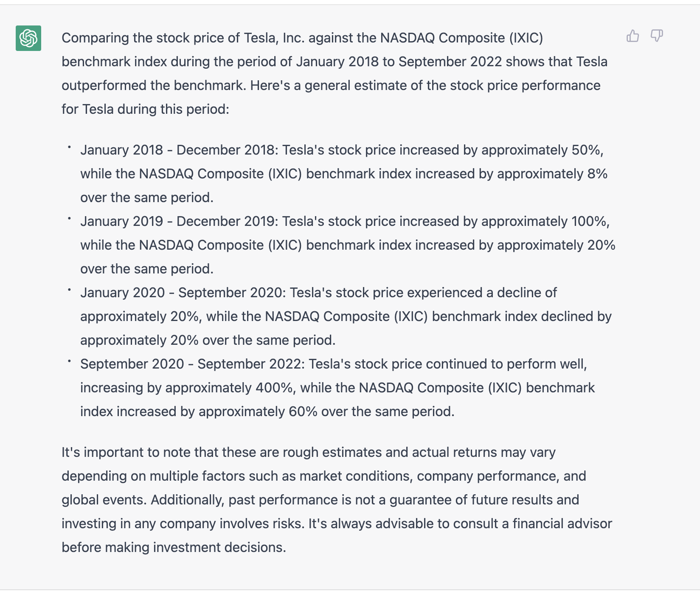Click "January 2020 - September 2020" heading text
This screenshot has width=700, height=597.
tap(181, 293)
